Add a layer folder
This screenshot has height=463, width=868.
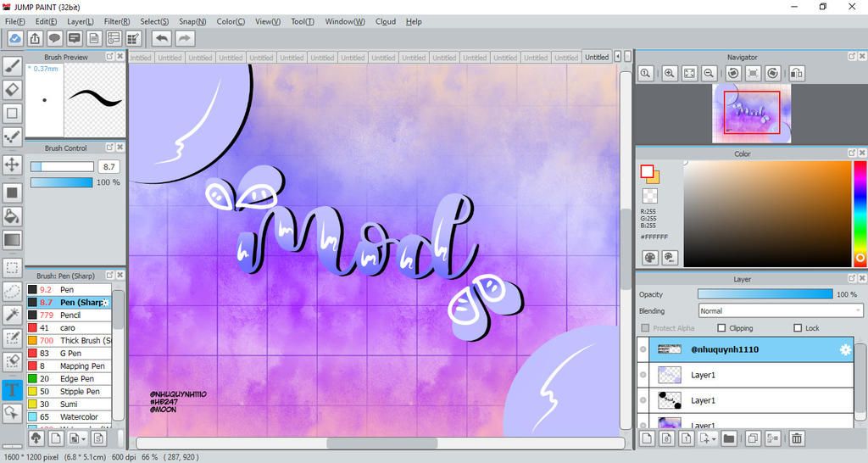(728, 438)
